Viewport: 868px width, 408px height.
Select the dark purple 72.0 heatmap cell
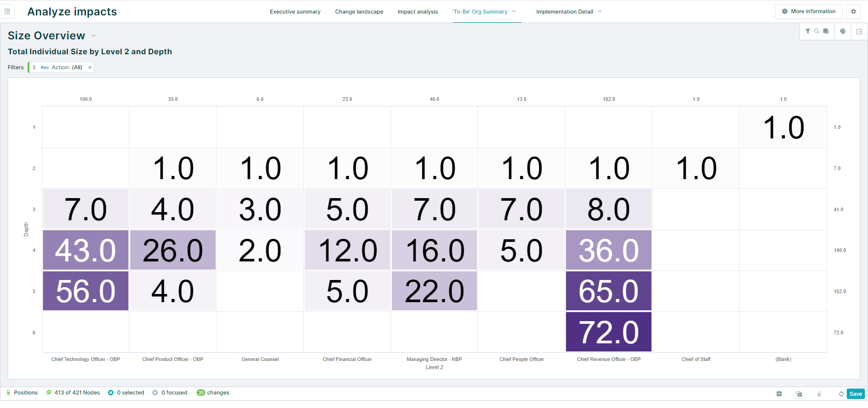tap(609, 332)
